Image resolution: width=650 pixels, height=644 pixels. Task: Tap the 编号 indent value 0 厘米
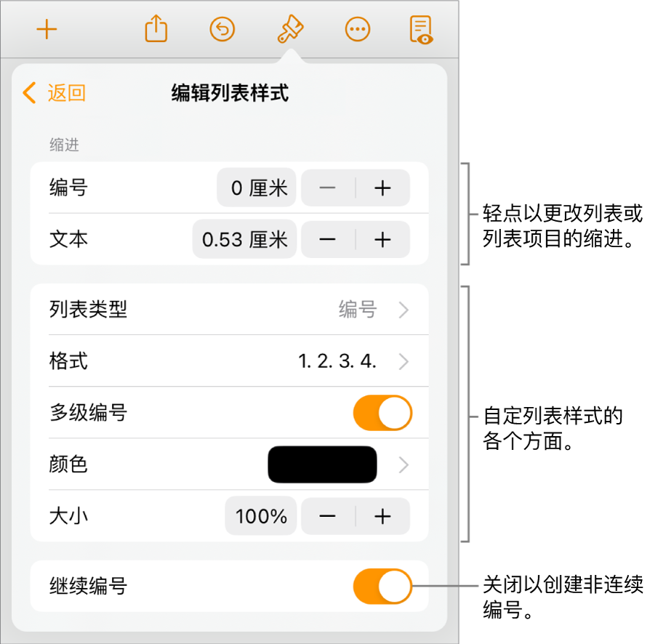[x=256, y=188]
